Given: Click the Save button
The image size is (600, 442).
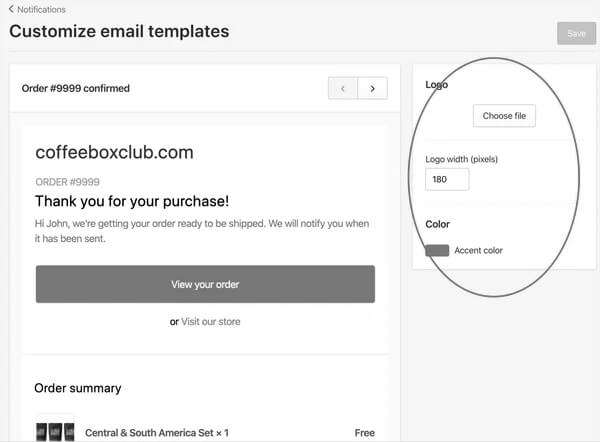Looking at the screenshot, I should (x=576, y=34).
